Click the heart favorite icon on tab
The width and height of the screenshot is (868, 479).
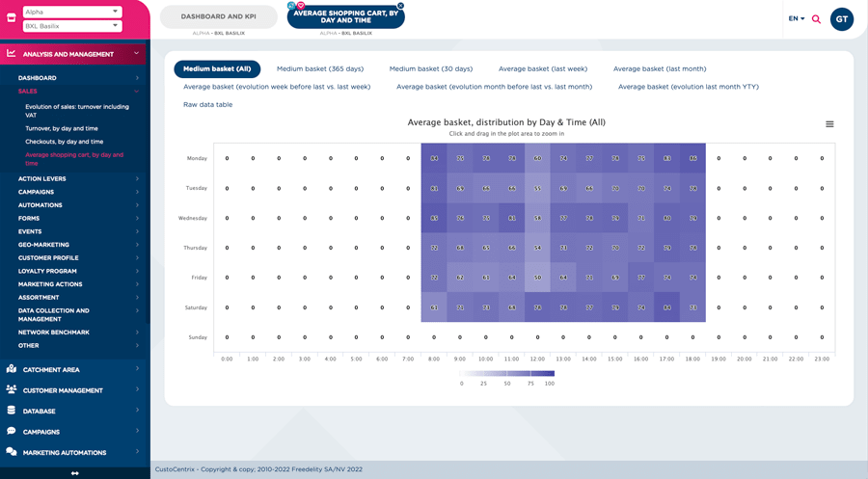[300, 6]
